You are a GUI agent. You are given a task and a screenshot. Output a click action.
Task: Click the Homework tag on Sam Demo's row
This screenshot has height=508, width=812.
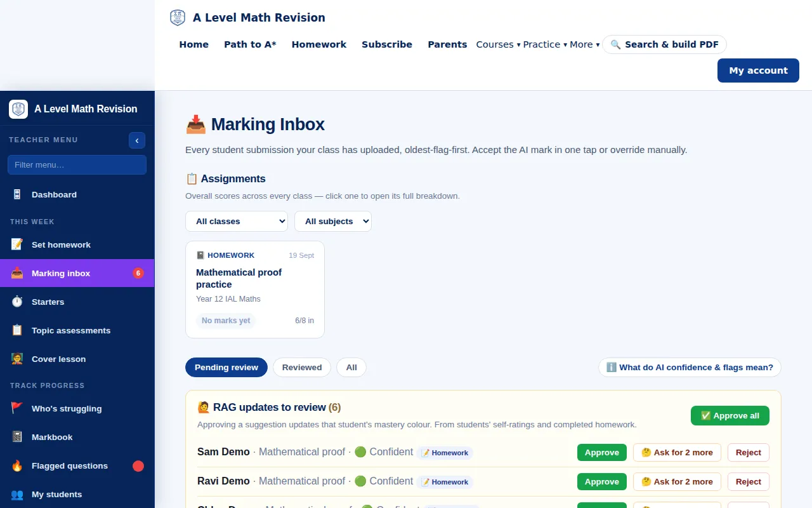(445, 453)
